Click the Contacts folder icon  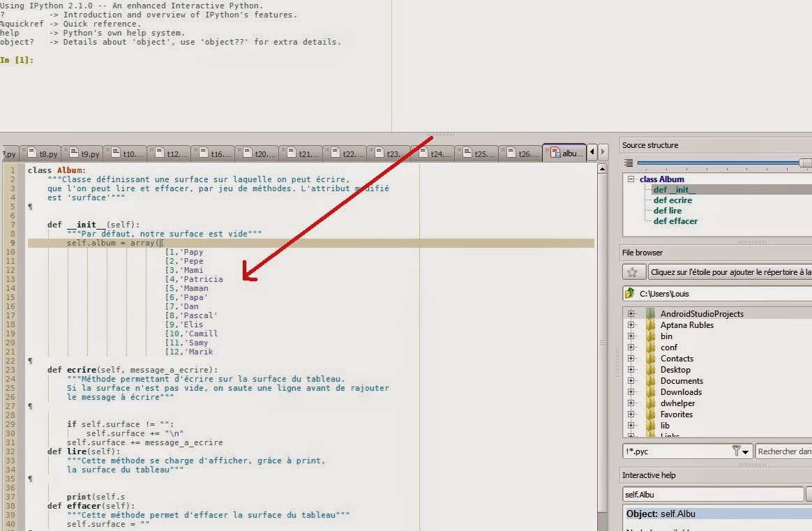(x=650, y=358)
